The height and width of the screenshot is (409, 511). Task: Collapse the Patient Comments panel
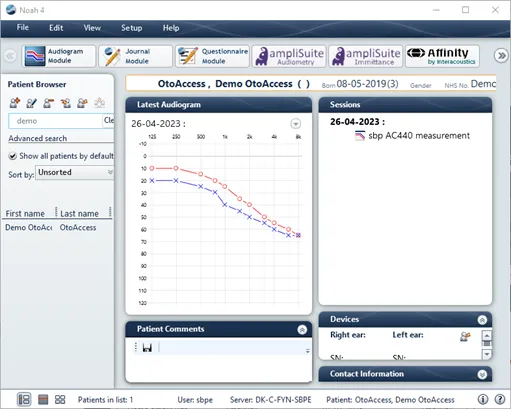(x=302, y=330)
